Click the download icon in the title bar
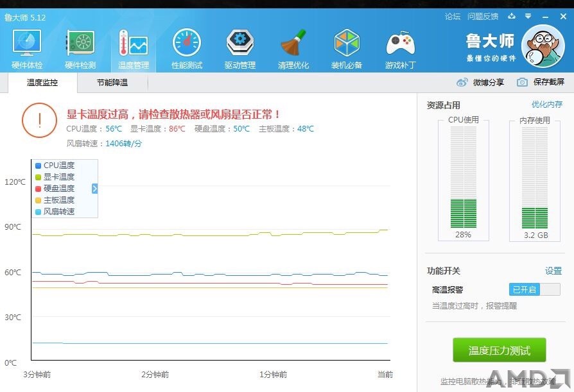Image resolution: width=574 pixels, height=392 pixels. 512,16
